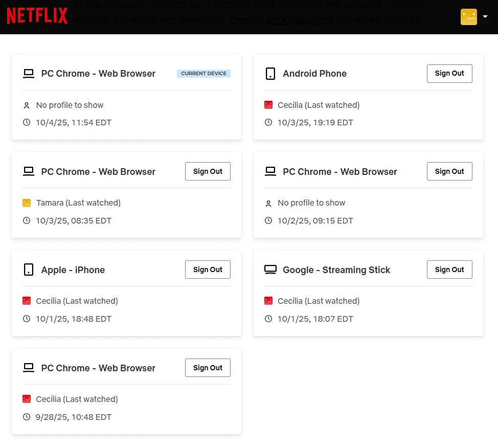498x448 pixels.
Task: Click the Google Streaming Stick TV icon
Action: [270, 270]
